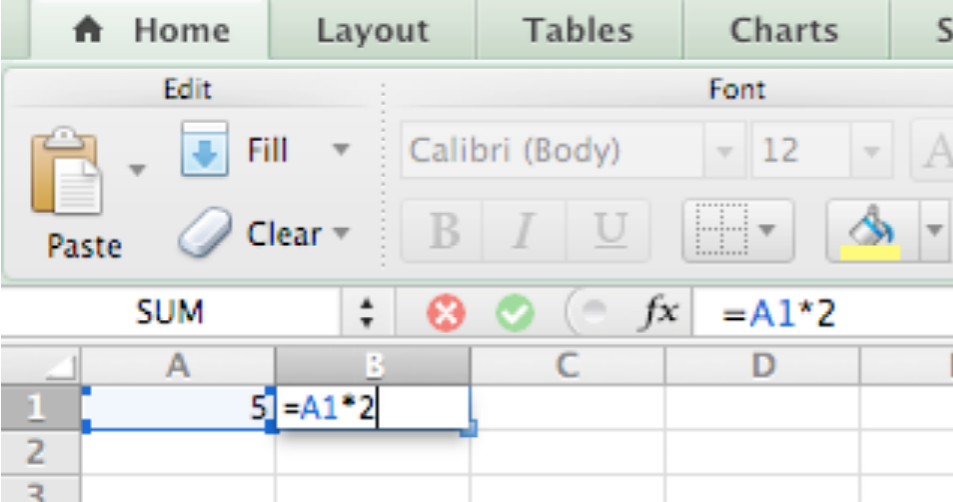Open the Tables ribbon tab
The width and height of the screenshot is (953, 502).
click(x=578, y=30)
